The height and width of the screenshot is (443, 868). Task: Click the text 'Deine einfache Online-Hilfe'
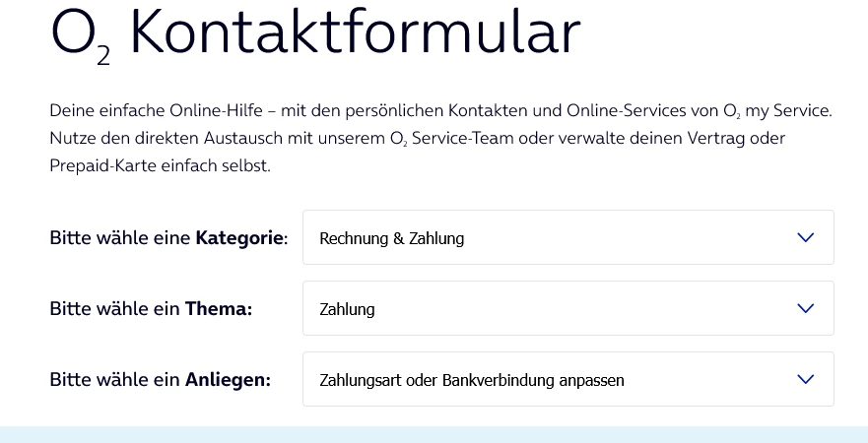coord(156,110)
